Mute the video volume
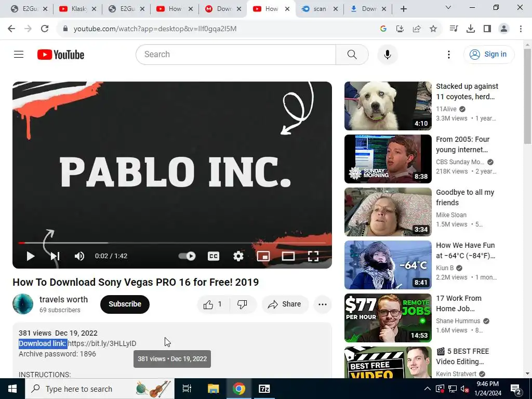 tap(79, 256)
